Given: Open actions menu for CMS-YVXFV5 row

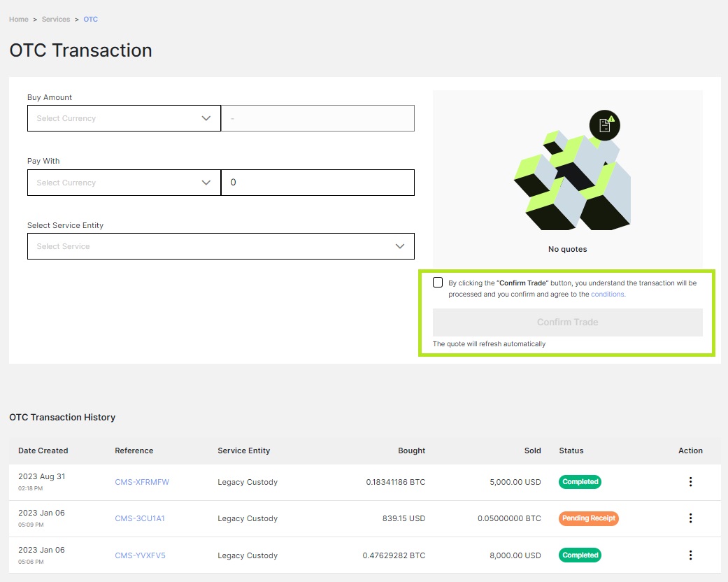Looking at the screenshot, I should click(690, 555).
